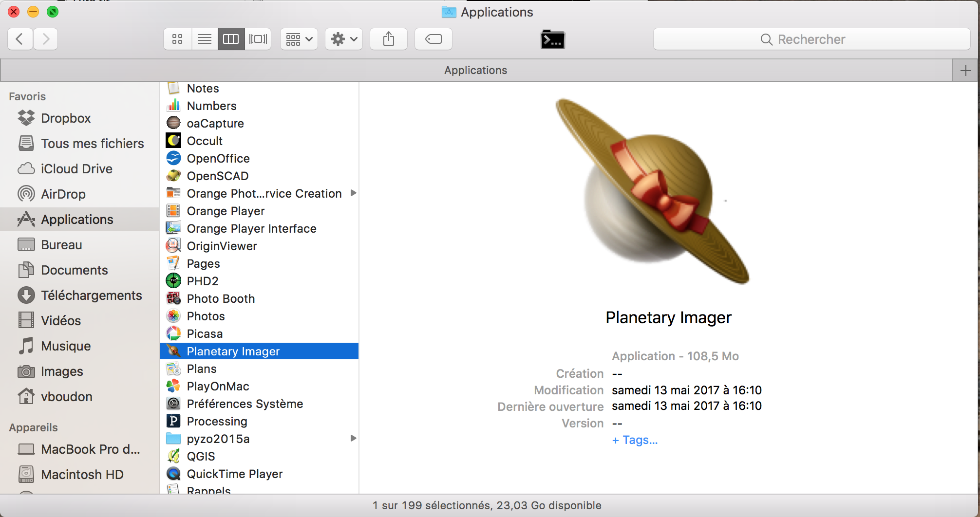The width and height of the screenshot is (980, 517).
Task: Expand the pyzo2015a folder arrow
Action: coord(353,439)
